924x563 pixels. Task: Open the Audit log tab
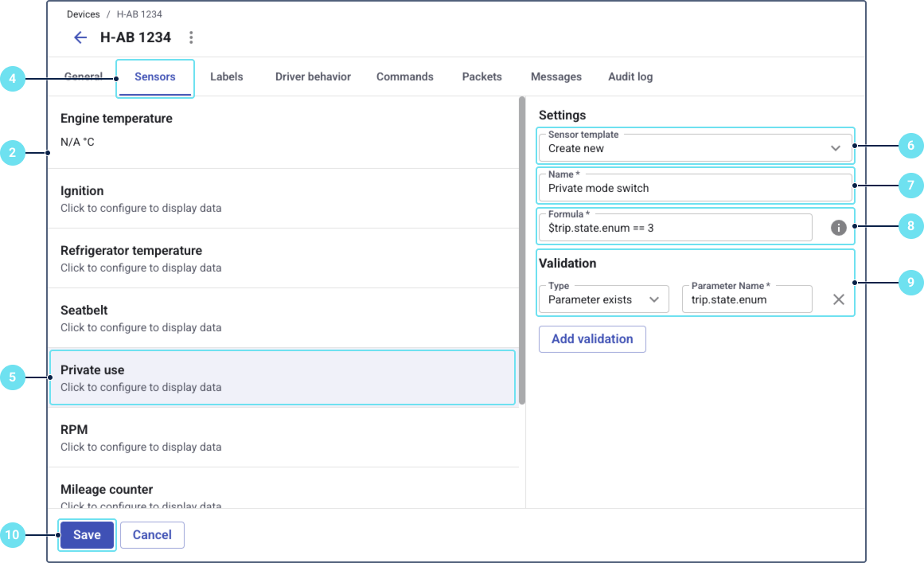[630, 76]
